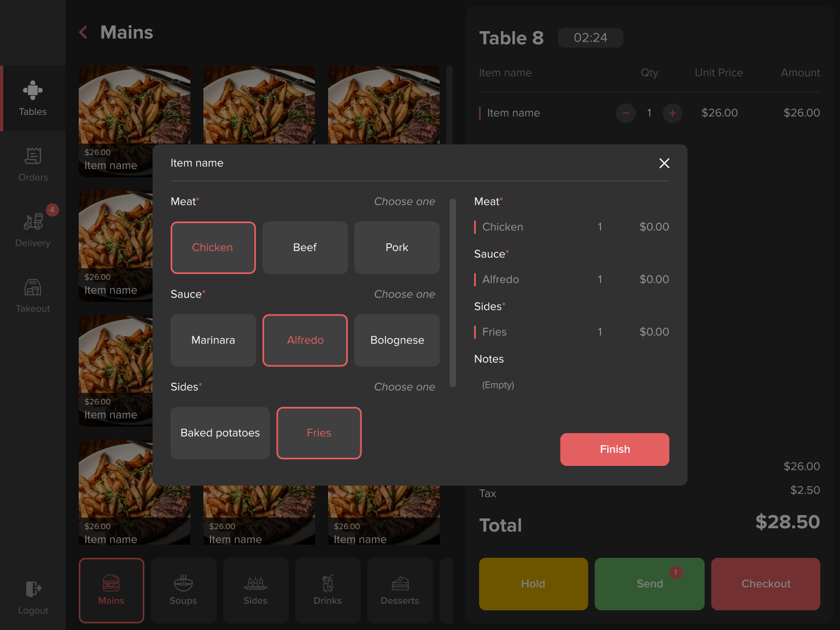Click the menu grid vertical scrollbar

click(x=450, y=105)
